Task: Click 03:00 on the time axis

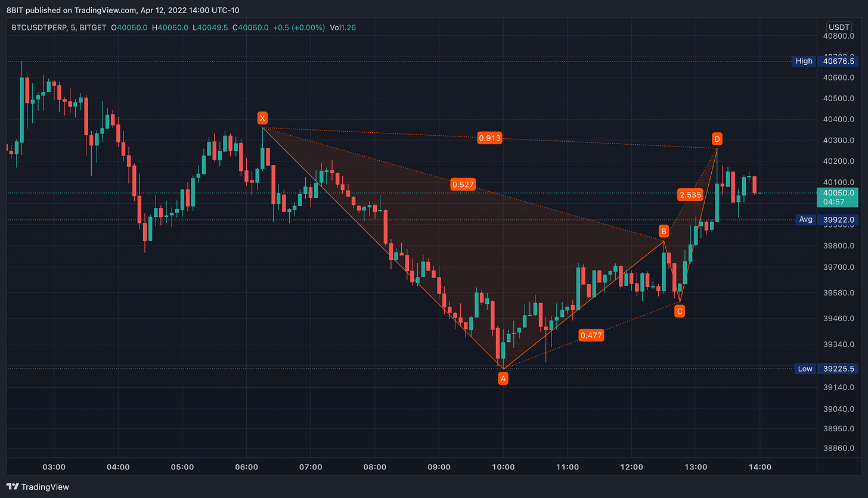Action: click(x=54, y=466)
